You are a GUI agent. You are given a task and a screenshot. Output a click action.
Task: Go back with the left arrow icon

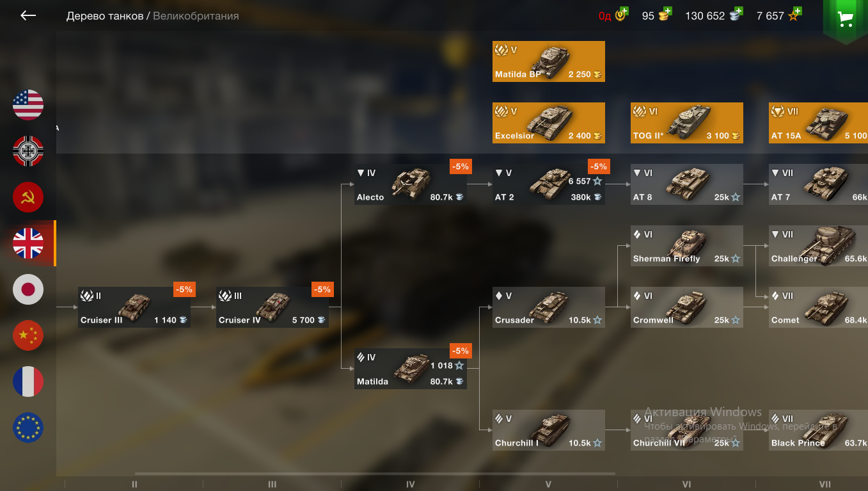point(28,15)
